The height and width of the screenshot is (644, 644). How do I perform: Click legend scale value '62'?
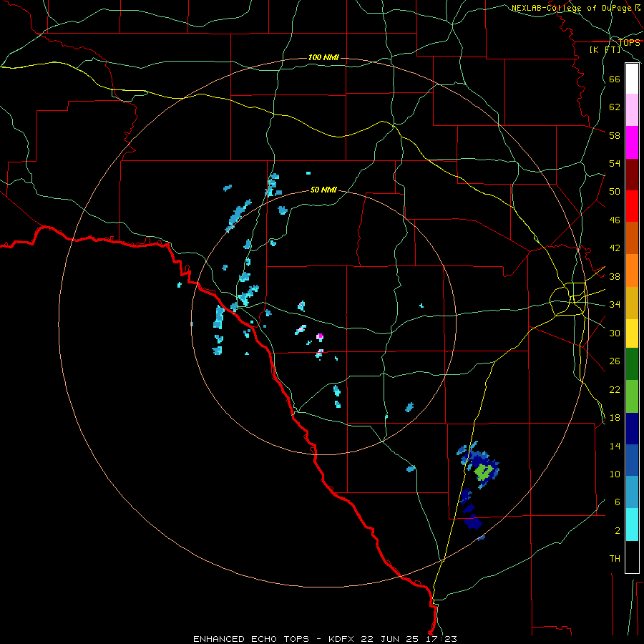click(615, 107)
